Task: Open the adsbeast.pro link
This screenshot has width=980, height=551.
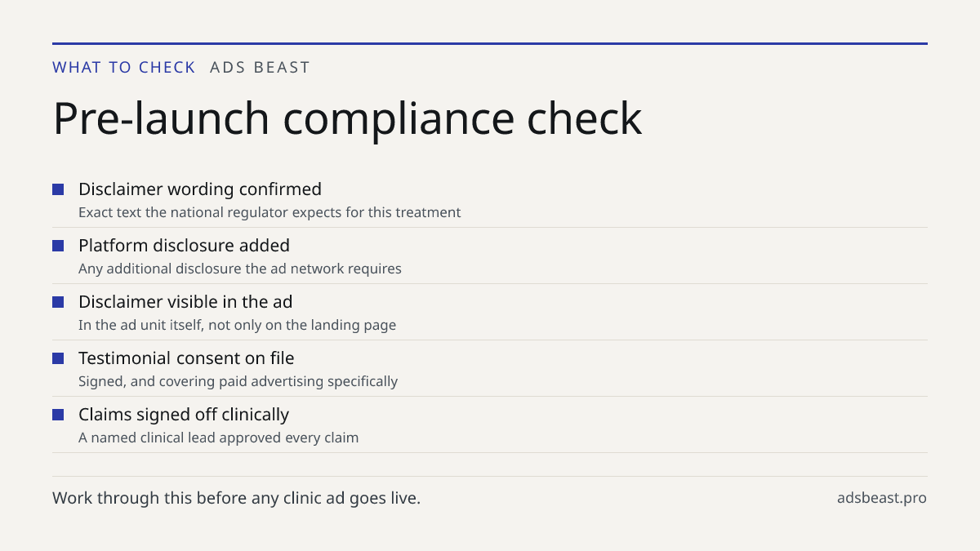Action: pos(882,498)
